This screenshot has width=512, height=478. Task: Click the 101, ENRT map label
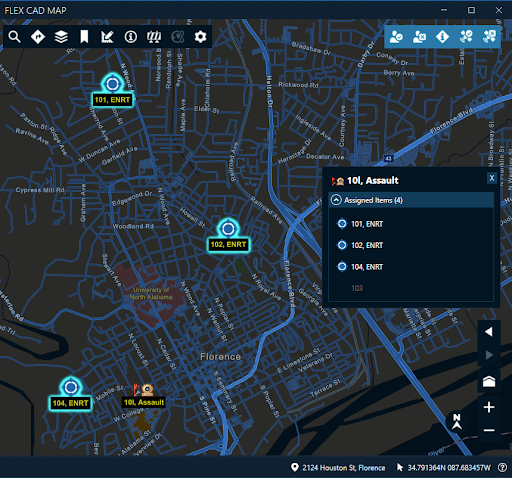coord(112,100)
